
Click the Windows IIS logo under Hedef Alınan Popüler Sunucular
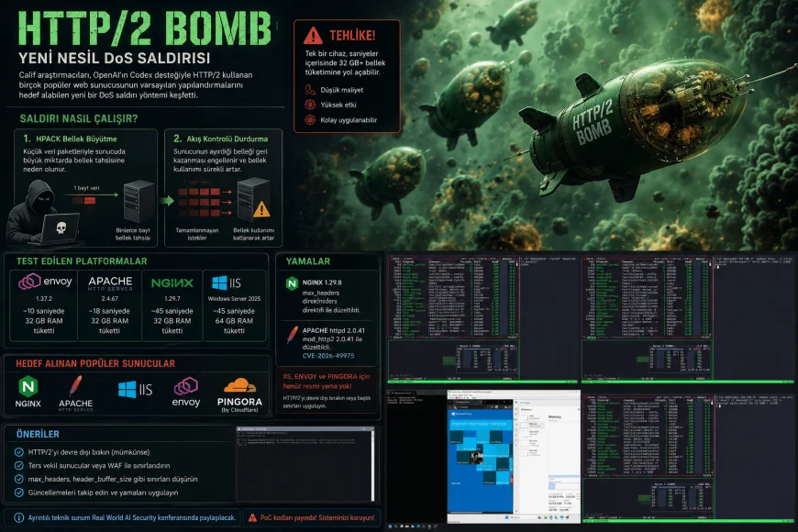(x=136, y=390)
